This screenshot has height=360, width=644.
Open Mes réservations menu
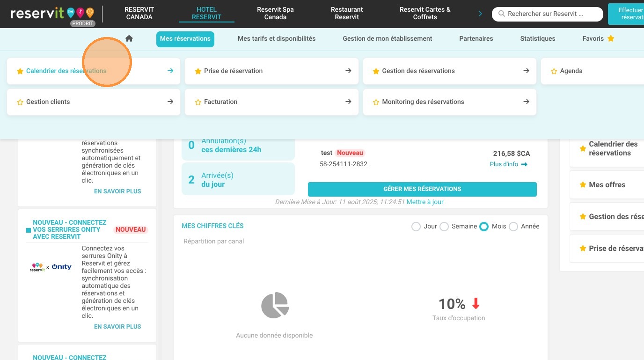185,39
